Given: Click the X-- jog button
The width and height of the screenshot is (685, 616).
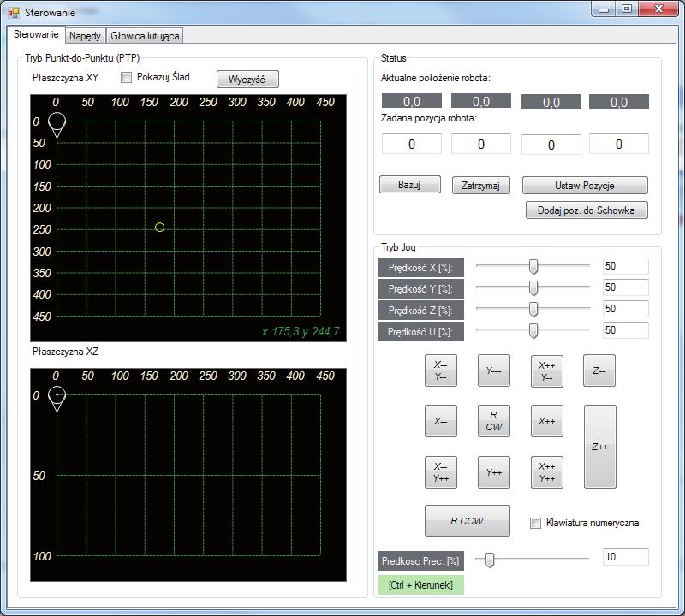Looking at the screenshot, I should coord(441,421).
